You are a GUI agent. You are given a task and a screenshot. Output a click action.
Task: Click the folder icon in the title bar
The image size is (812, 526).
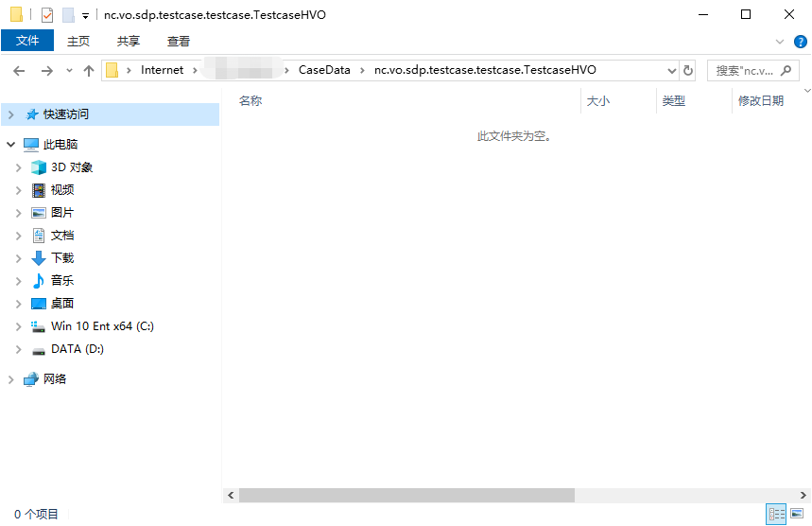tap(17, 14)
